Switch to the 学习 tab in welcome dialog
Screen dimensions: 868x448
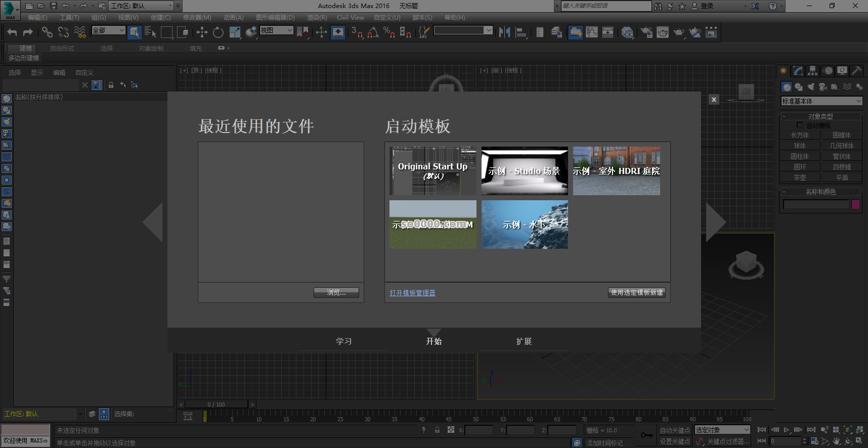[343, 341]
